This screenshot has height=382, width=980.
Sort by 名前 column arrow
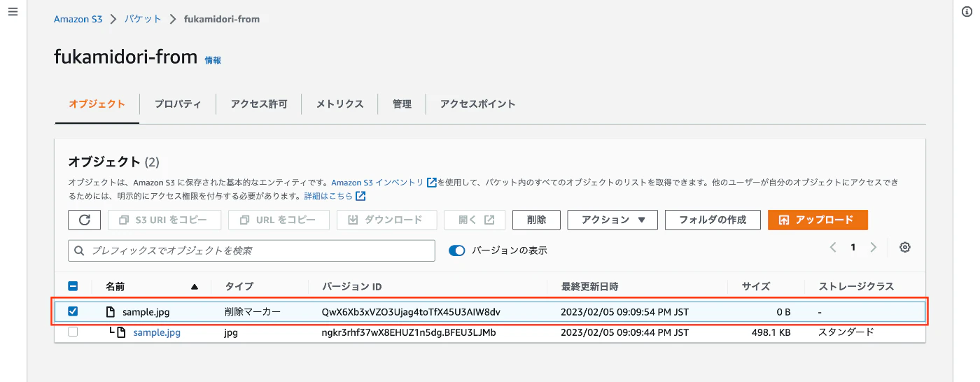(195, 287)
